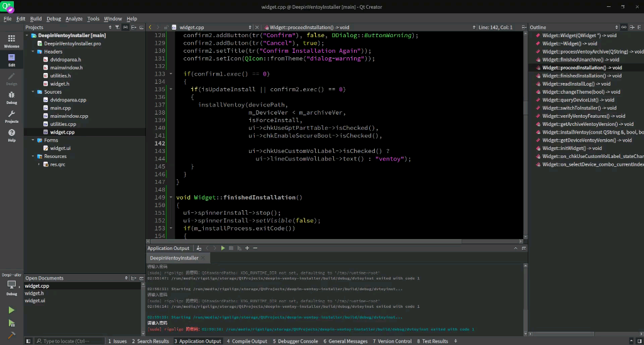Show the 4 Compile Output pane
This screenshot has width=644, height=345.
coord(247,341)
